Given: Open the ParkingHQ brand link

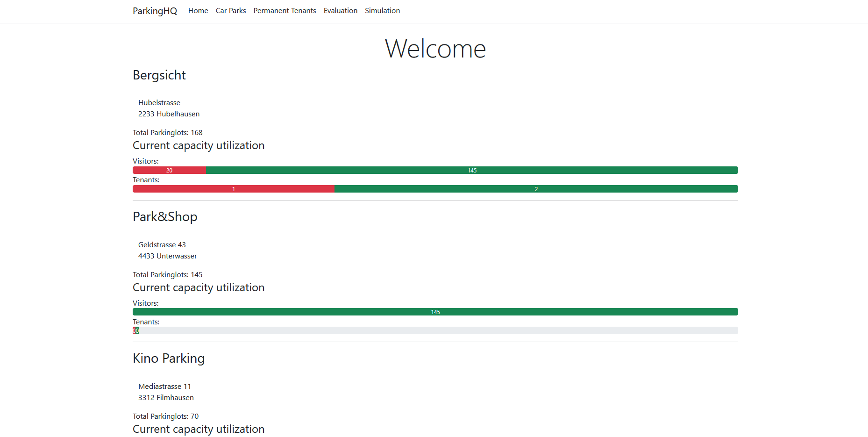Looking at the screenshot, I should 155,11.
